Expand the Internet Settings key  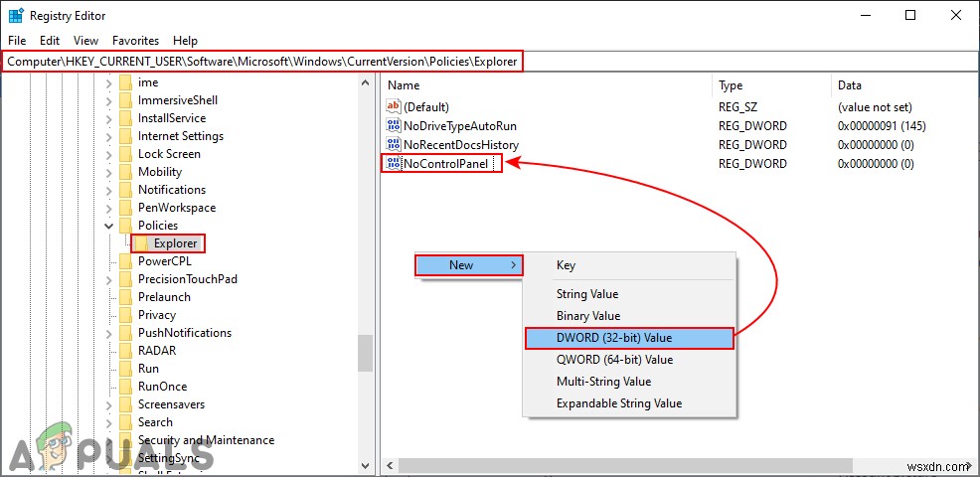(x=109, y=136)
